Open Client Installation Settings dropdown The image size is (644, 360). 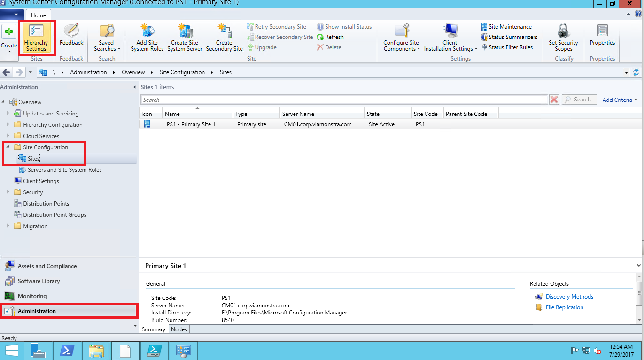pyautogui.click(x=450, y=38)
